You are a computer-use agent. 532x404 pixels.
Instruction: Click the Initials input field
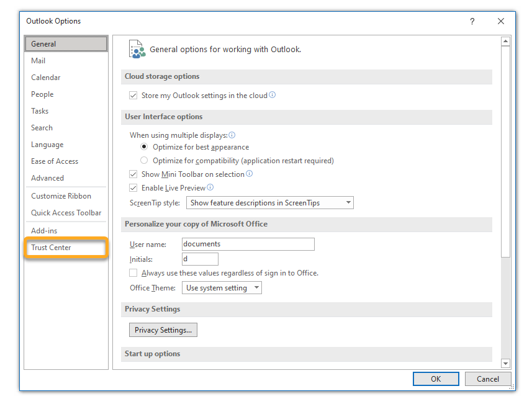point(200,259)
